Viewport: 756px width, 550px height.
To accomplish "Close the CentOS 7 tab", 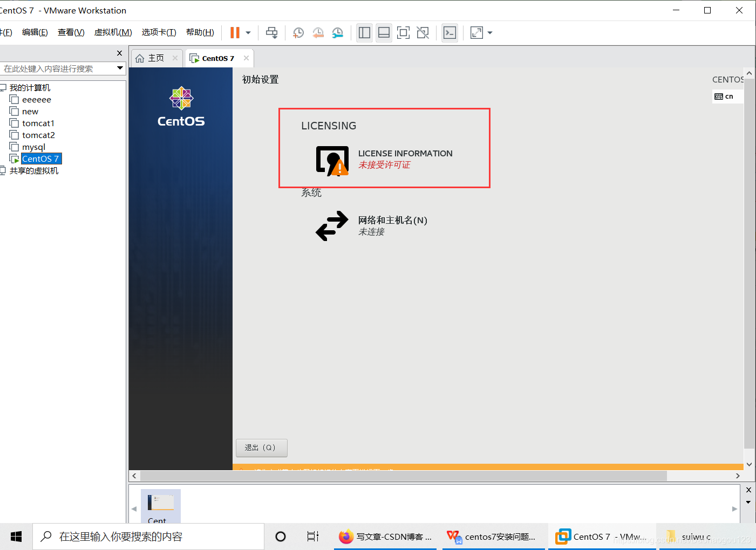I will point(246,58).
